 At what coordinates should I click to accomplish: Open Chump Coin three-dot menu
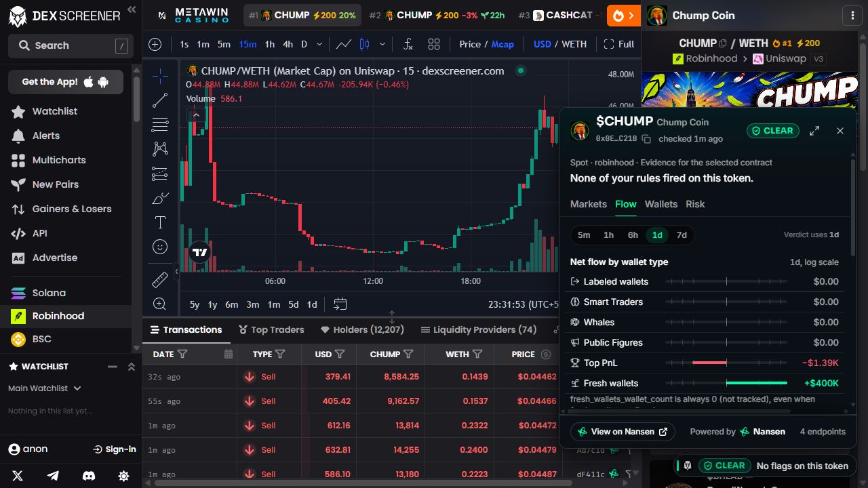pyautogui.click(x=852, y=15)
